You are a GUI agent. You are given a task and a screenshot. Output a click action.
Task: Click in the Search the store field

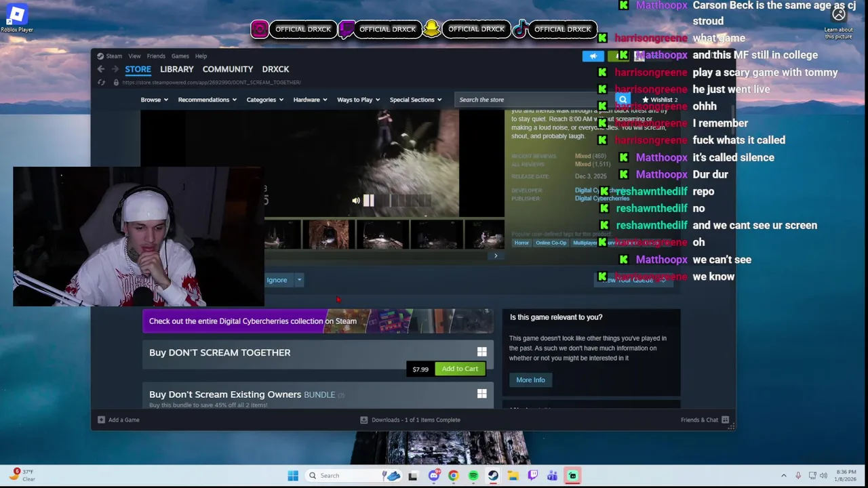pos(536,100)
